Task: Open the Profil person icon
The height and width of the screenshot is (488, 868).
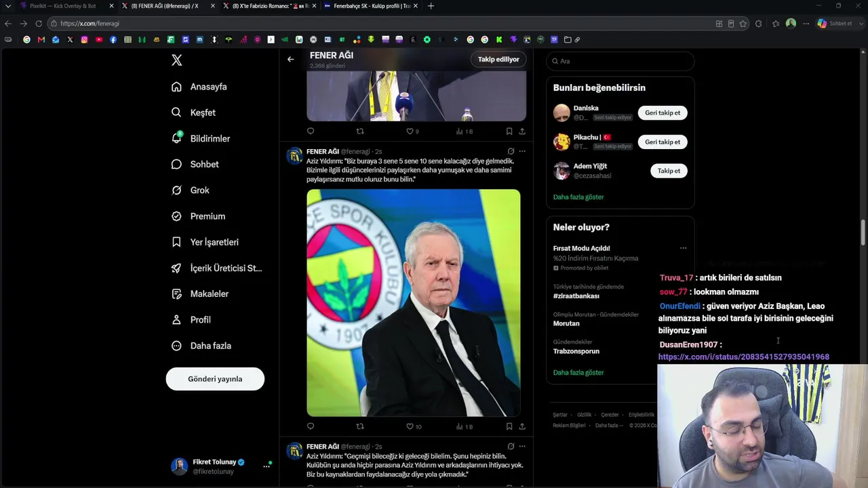Action: [176, 320]
